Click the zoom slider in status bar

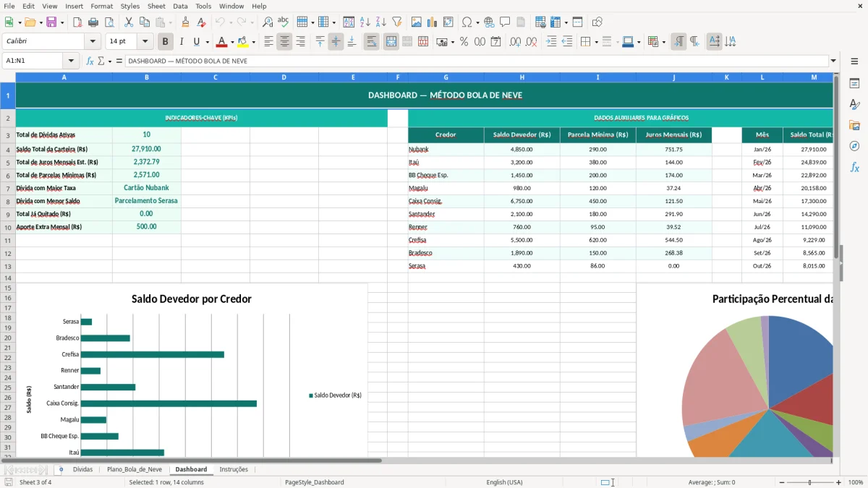pos(810,482)
